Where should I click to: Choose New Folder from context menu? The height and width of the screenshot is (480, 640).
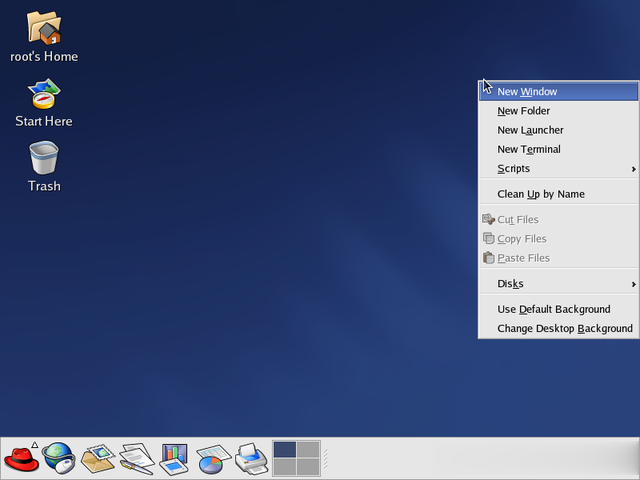pos(558,111)
